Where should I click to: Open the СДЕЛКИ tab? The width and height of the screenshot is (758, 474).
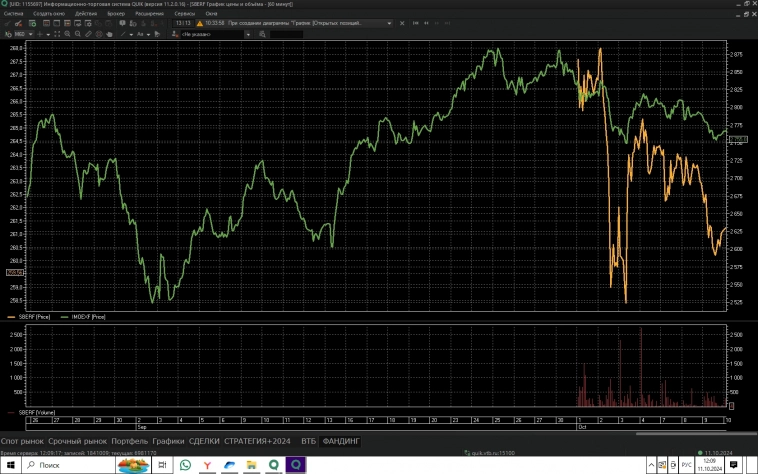(204, 441)
